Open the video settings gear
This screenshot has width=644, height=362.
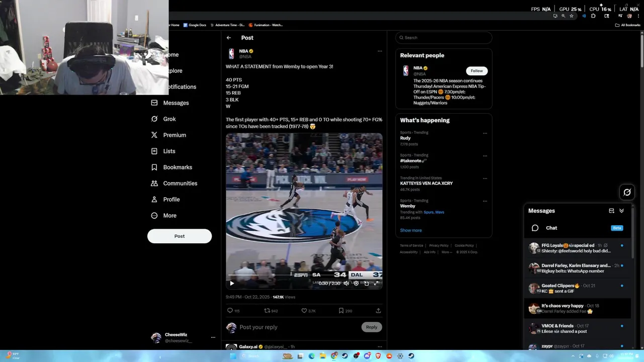point(356,283)
